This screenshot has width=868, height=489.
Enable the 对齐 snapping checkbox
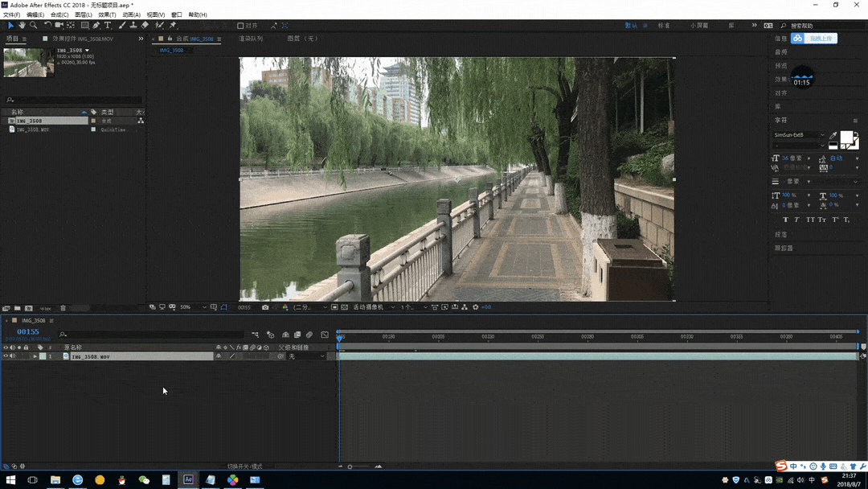tap(240, 26)
